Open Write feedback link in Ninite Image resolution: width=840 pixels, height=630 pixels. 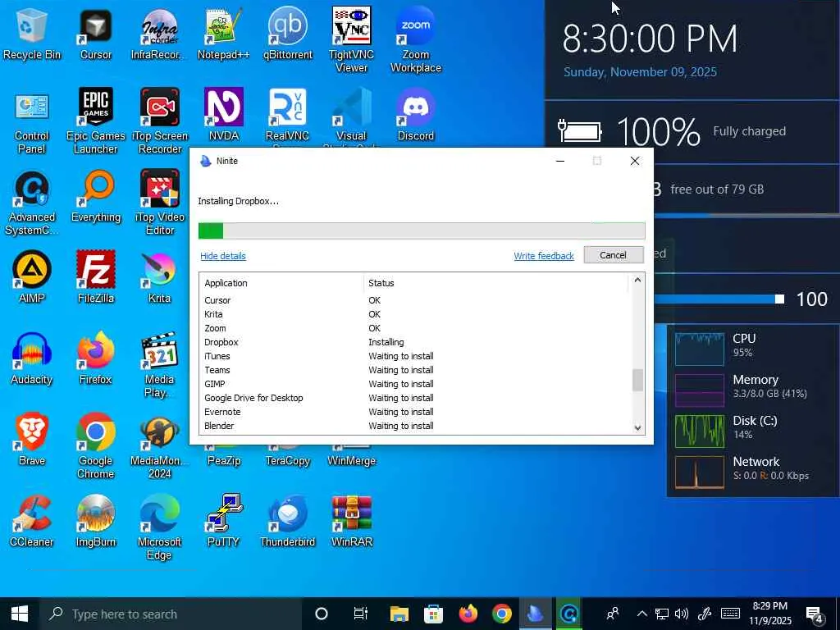(x=544, y=256)
